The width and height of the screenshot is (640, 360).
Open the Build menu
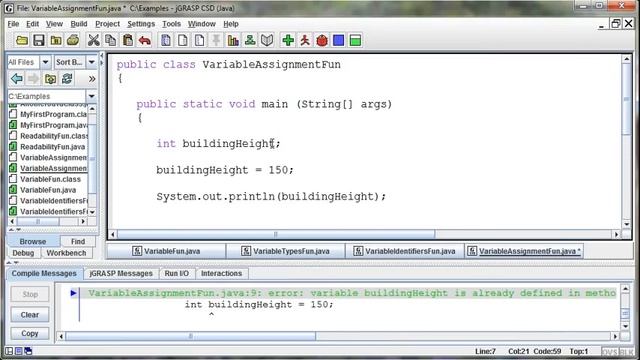coord(79,24)
